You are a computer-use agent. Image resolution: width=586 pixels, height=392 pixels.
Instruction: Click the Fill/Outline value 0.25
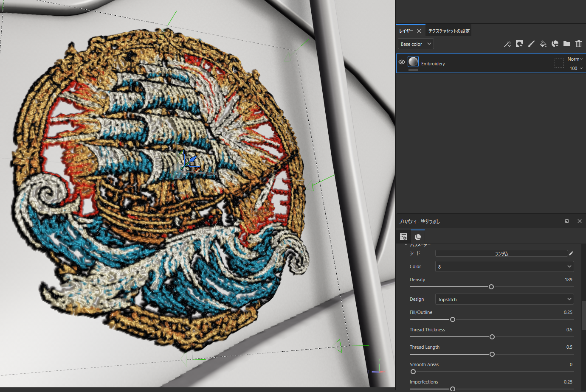pyautogui.click(x=568, y=312)
